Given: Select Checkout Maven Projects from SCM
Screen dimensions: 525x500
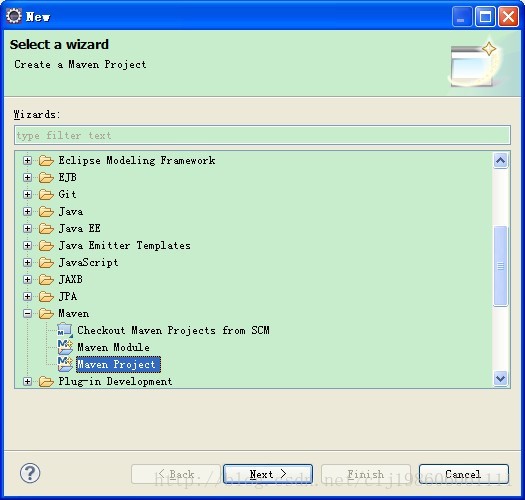Looking at the screenshot, I should point(173,331).
